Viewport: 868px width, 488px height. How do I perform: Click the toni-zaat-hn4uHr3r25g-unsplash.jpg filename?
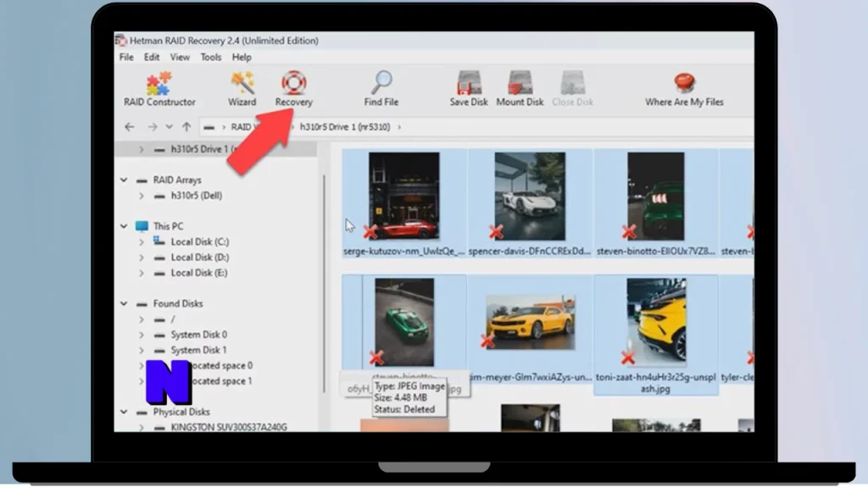click(656, 383)
